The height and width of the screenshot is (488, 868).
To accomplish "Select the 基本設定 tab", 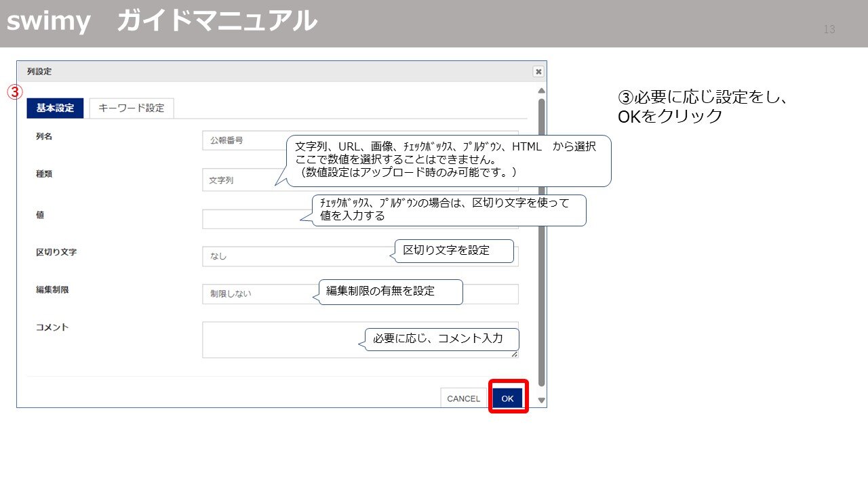I will pyautogui.click(x=54, y=107).
